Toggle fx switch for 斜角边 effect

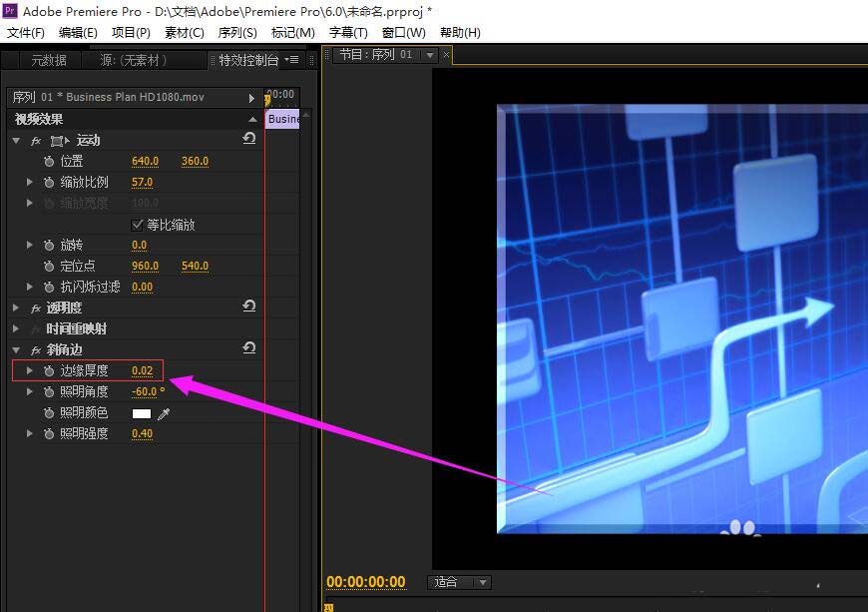36,350
